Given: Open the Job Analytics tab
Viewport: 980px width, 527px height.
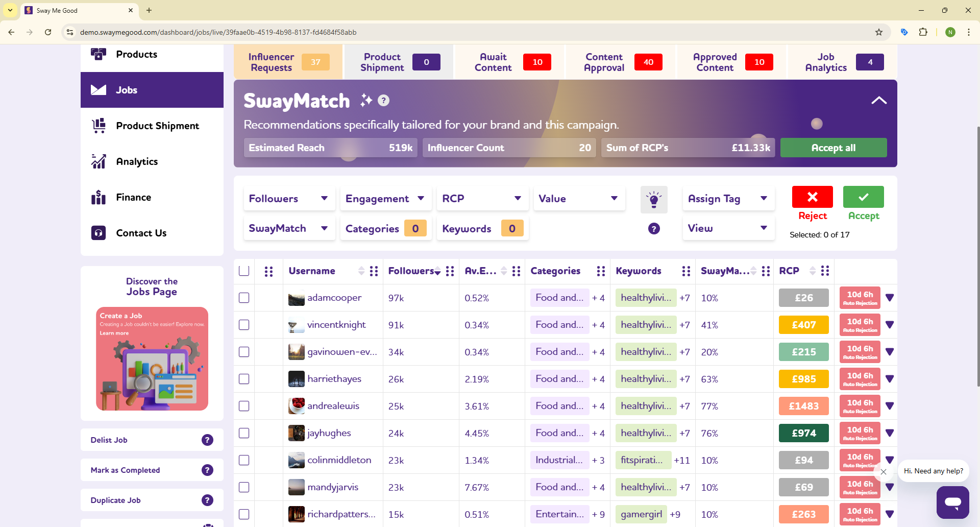Looking at the screenshot, I should click(x=825, y=62).
